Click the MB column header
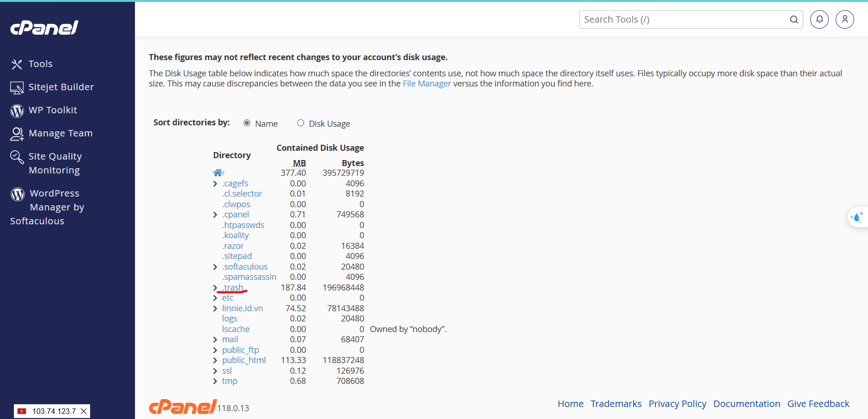 click(x=300, y=163)
